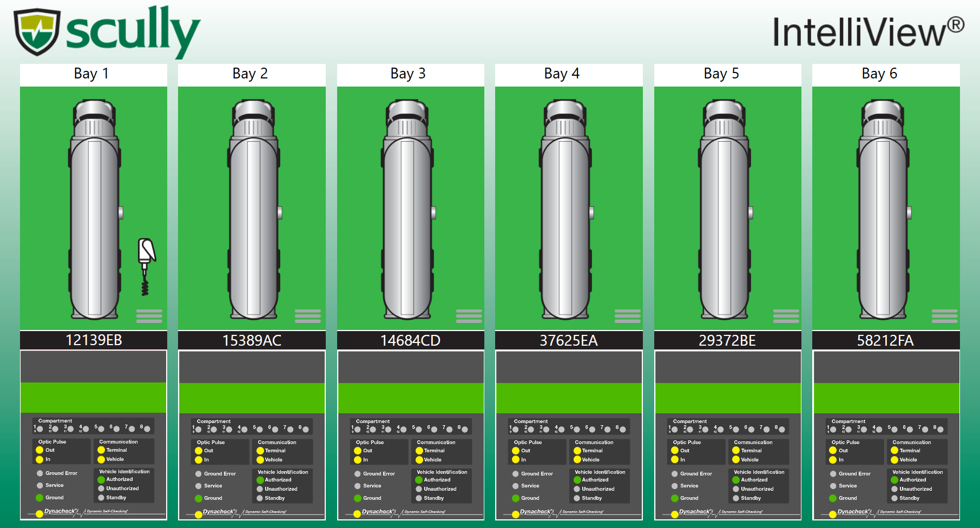Click Bay 4 green status bar
The width and height of the screenshot is (980, 528).
point(569,398)
